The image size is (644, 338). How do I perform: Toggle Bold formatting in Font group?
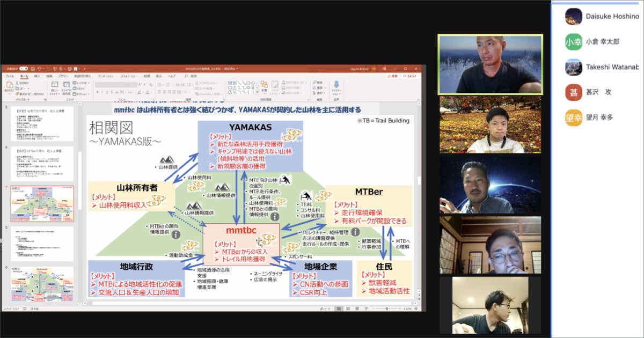(97, 92)
